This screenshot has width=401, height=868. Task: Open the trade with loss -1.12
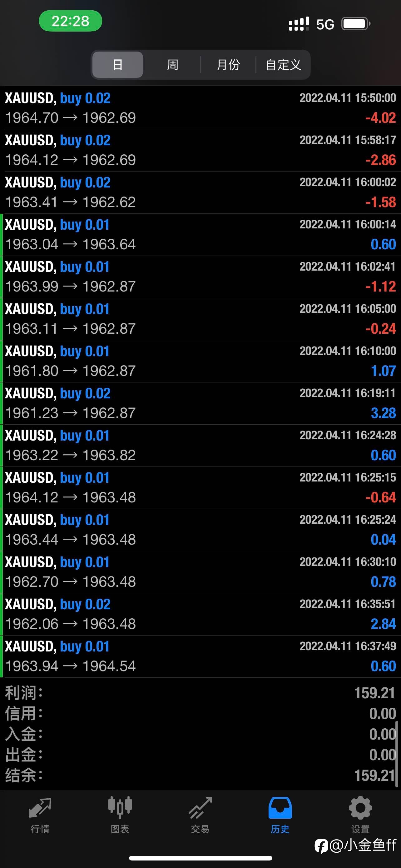coord(200,277)
